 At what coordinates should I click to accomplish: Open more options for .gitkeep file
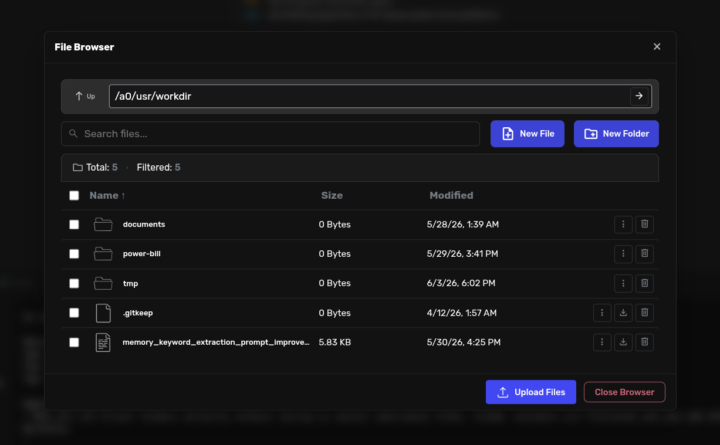tap(602, 313)
